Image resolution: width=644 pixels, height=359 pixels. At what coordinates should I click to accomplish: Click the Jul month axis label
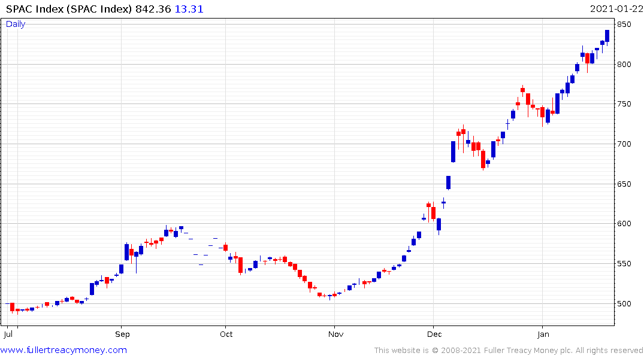coord(8,334)
